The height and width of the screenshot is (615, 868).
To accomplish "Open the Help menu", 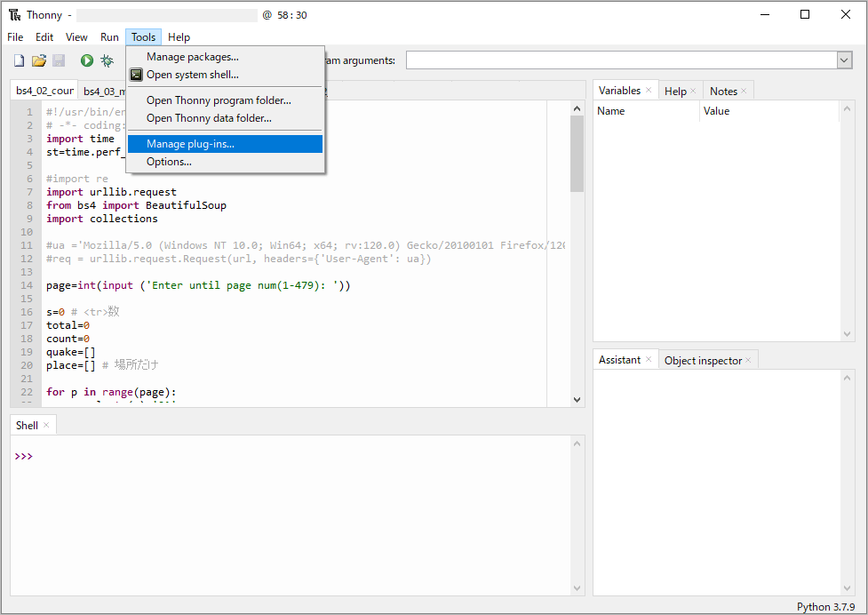I will click(179, 37).
